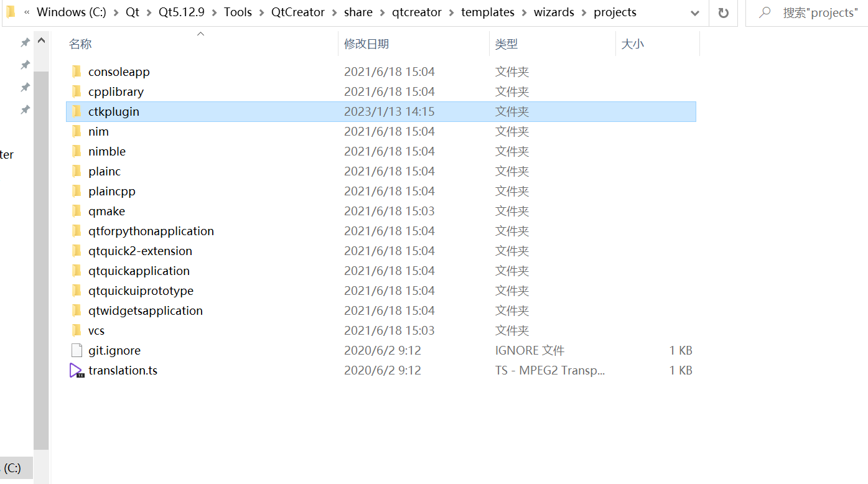Click the refresh icon next to address bar
Image resolution: width=868 pixels, height=484 pixels.
[723, 12]
